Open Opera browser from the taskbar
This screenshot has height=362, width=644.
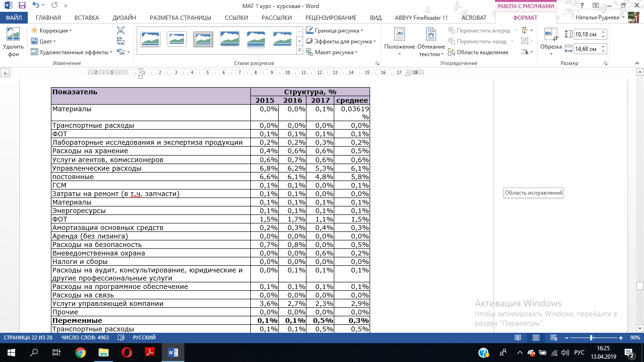pos(126,353)
